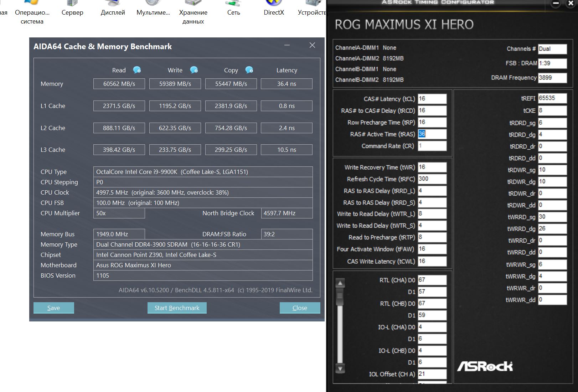578x392 pixels.
Task: Click the BIOS Version value 1105
Action: [203, 275]
